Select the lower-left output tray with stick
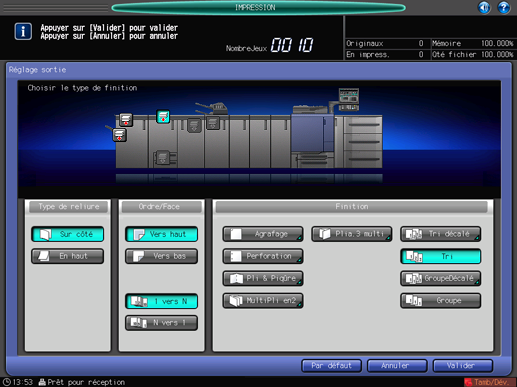Screen dimensions: 517x387 click(x=119, y=135)
